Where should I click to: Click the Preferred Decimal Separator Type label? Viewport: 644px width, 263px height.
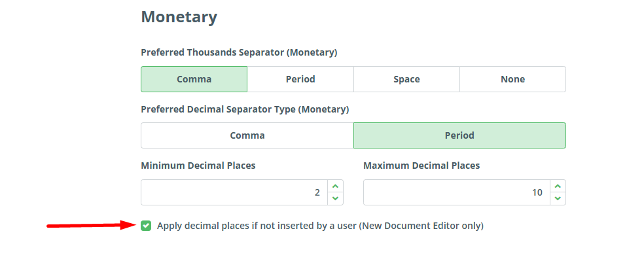(x=245, y=109)
